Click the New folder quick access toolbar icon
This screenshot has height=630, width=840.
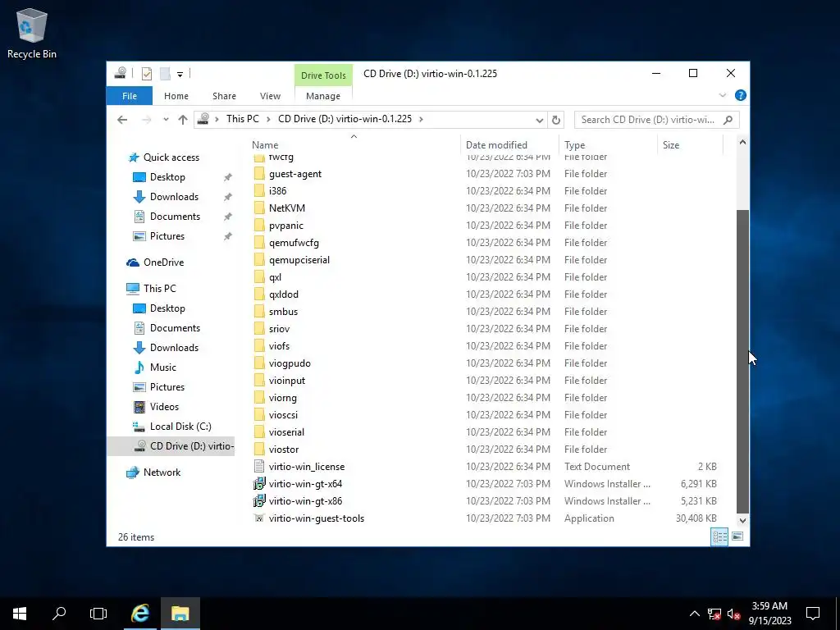coord(165,74)
